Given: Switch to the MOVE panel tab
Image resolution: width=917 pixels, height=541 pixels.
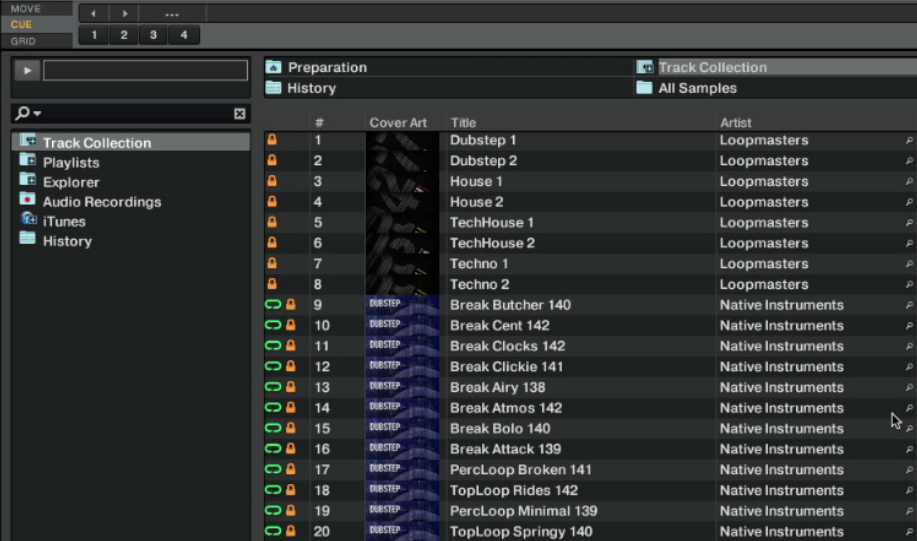Looking at the screenshot, I should (26, 9).
